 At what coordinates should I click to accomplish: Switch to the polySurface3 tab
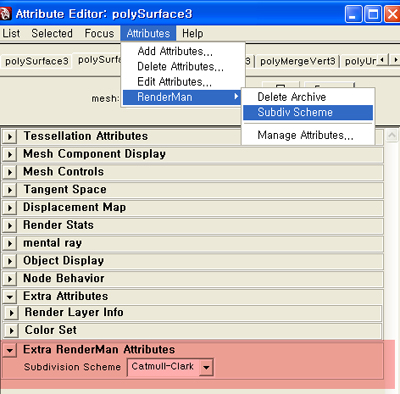37,61
